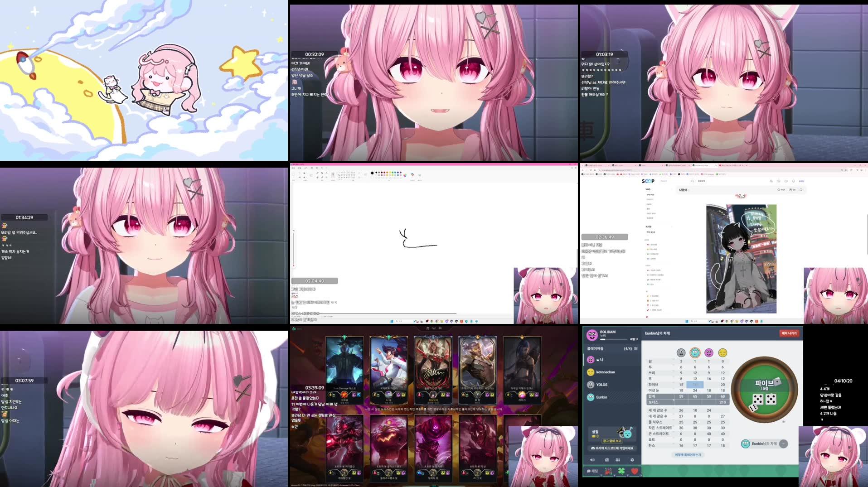This screenshot has height=487, width=868.
Task: Select player YOLOS in the player list
Action: tap(611, 385)
